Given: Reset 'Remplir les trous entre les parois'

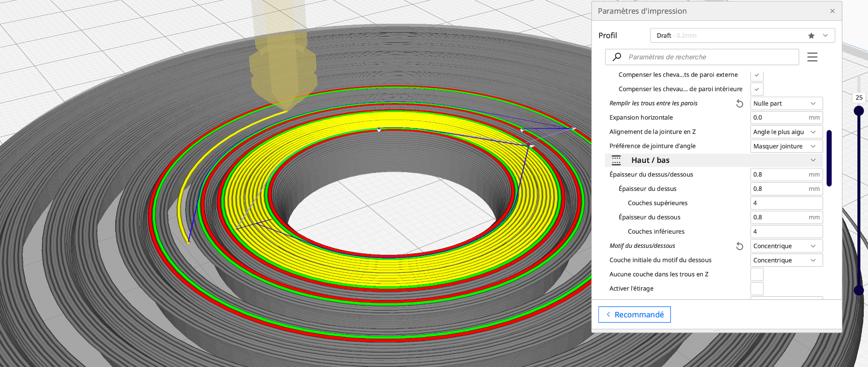Looking at the screenshot, I should [740, 104].
